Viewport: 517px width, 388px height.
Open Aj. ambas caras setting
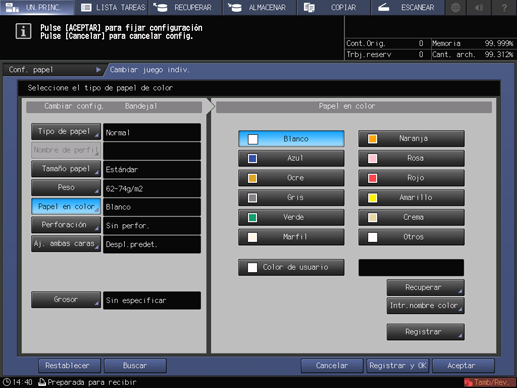tap(66, 244)
